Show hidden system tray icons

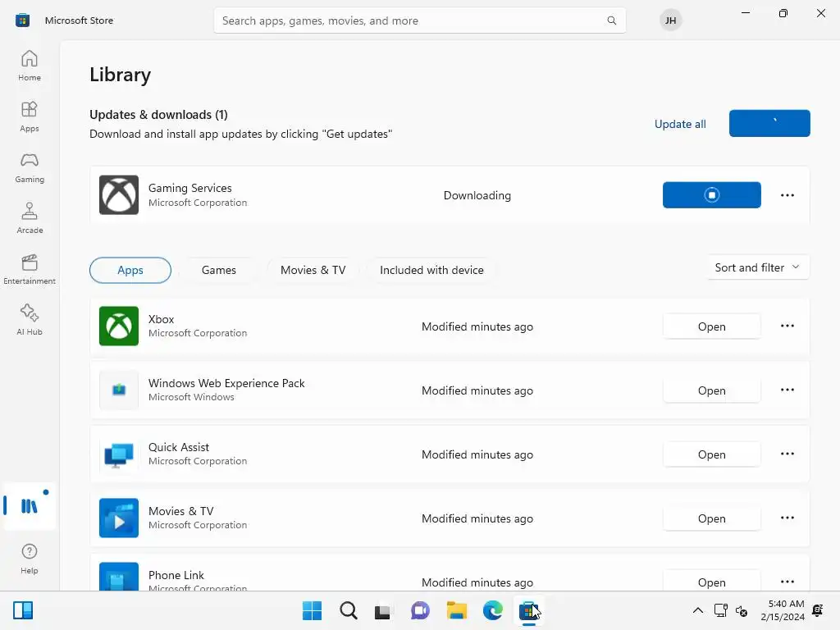point(697,610)
